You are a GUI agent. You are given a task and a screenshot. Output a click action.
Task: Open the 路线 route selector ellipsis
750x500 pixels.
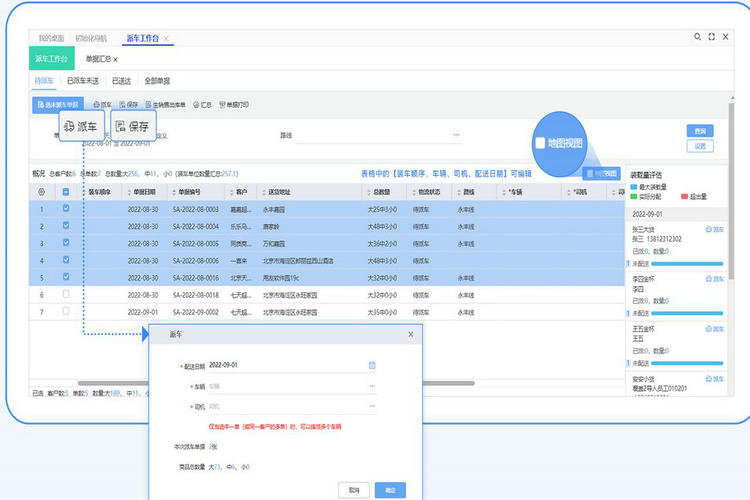pyautogui.click(x=456, y=133)
